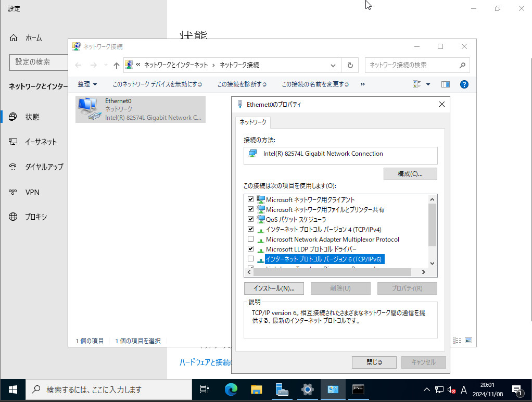Select the ネットワーク tab
Screen dimensions: 532x402
click(x=252, y=122)
